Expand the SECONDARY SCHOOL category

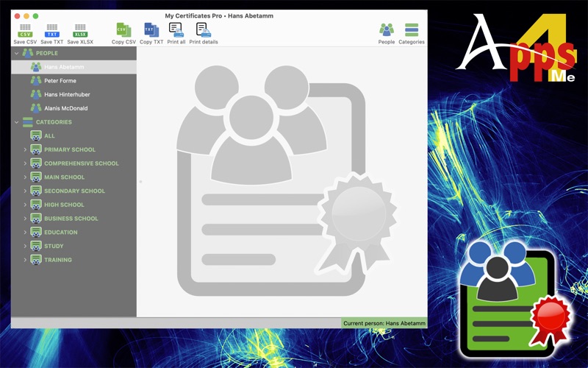click(25, 191)
